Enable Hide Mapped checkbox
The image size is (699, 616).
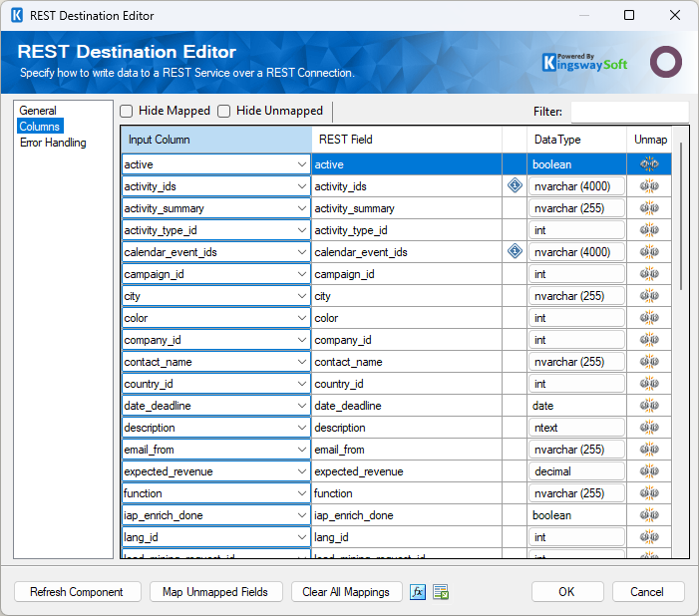127,111
